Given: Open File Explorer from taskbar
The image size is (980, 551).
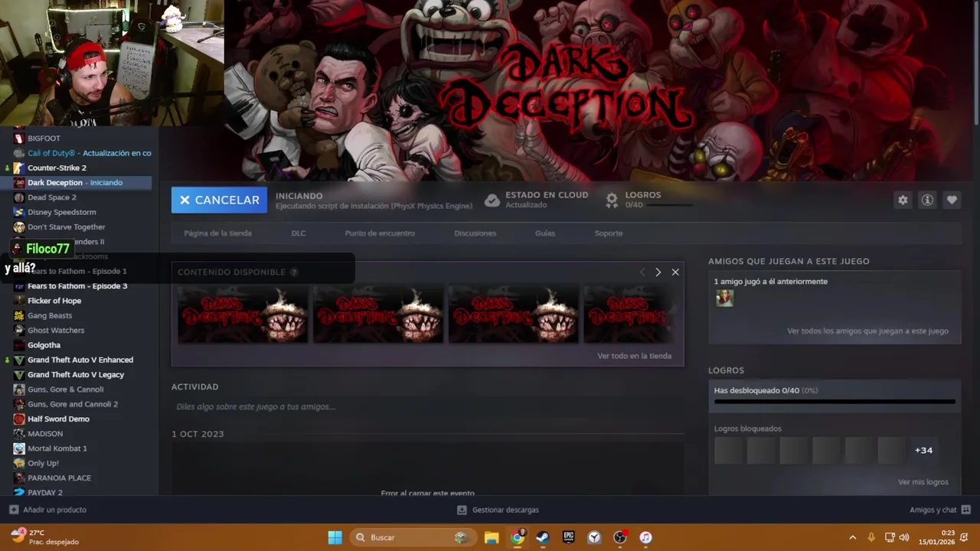Looking at the screenshot, I should click(x=492, y=537).
